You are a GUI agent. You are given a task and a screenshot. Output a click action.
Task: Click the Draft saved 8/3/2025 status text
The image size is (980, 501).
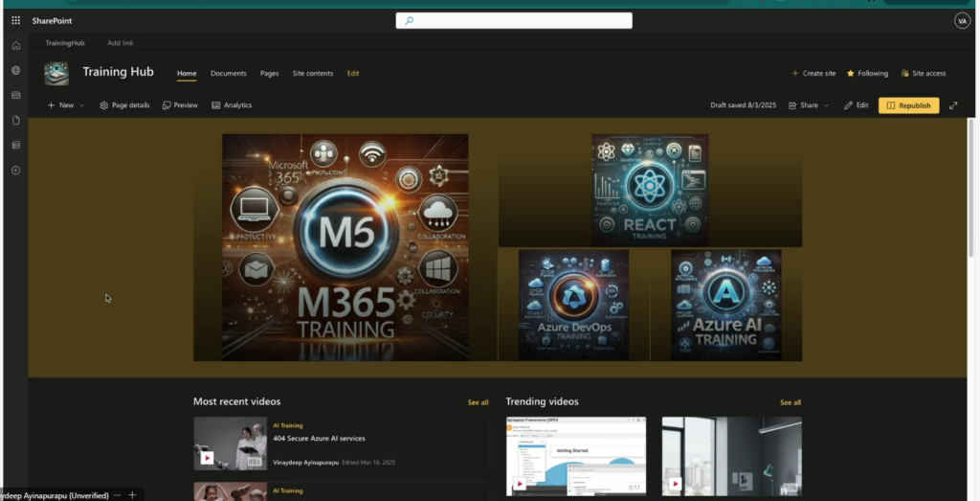[743, 105]
